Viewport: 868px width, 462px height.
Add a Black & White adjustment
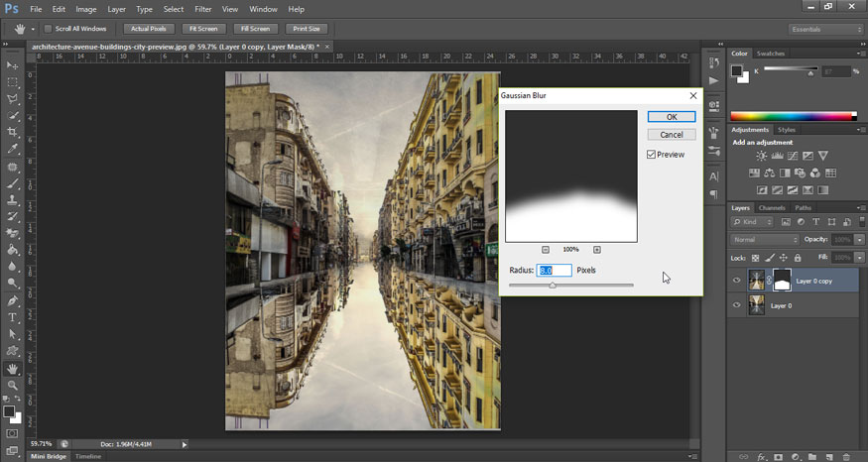pos(785,173)
